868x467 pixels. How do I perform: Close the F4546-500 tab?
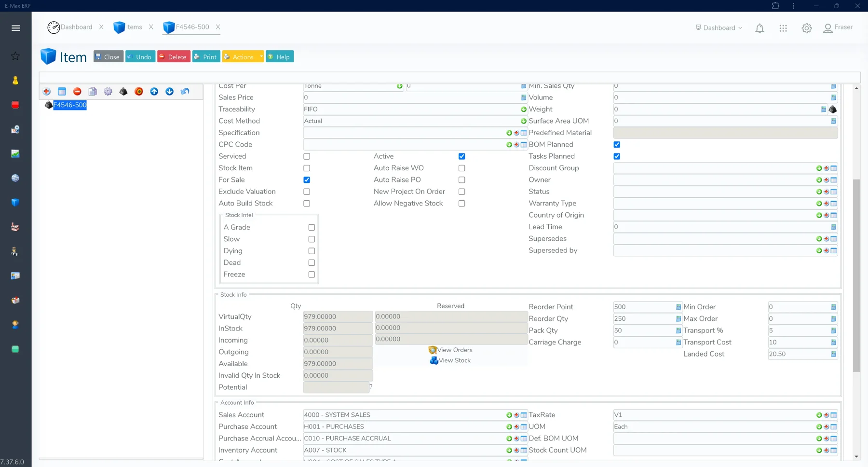[218, 27]
